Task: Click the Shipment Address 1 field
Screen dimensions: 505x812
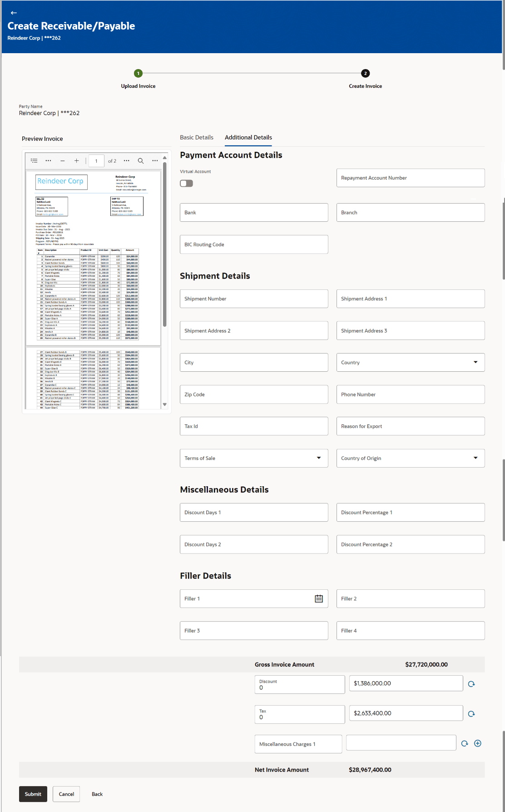Action: (411, 299)
